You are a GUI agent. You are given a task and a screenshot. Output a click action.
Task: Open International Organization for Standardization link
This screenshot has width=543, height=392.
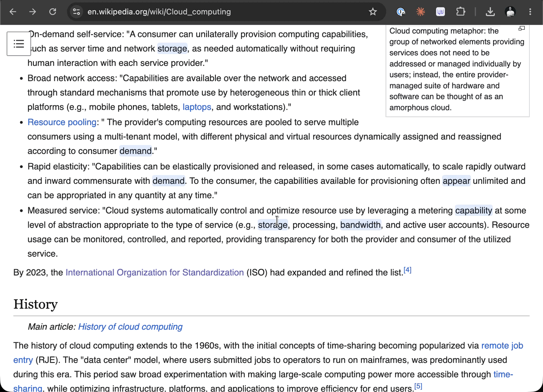[155, 273]
